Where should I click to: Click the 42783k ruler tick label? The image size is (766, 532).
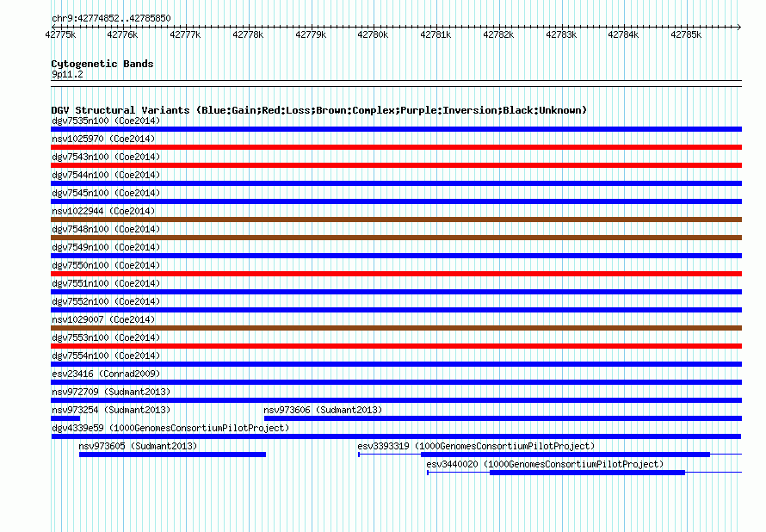(x=561, y=34)
